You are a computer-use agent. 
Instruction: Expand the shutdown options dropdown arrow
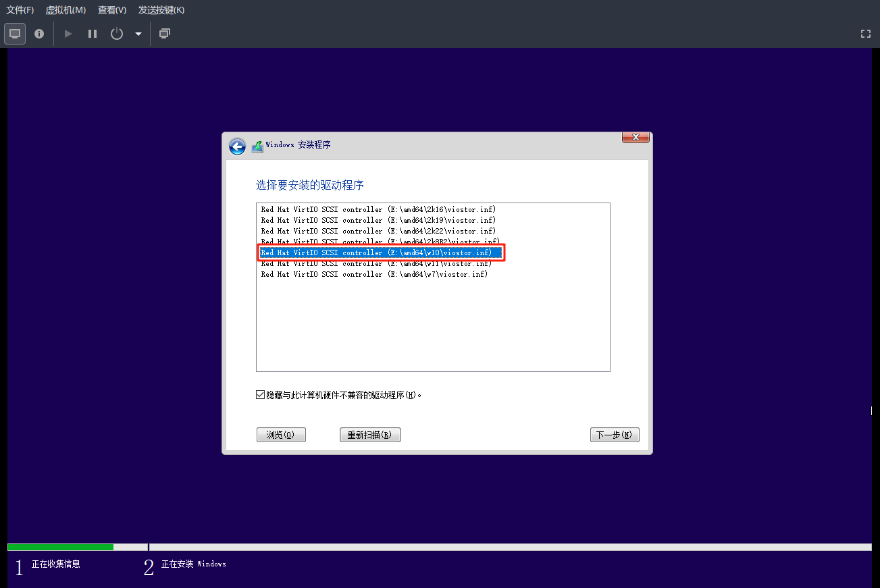click(x=138, y=34)
